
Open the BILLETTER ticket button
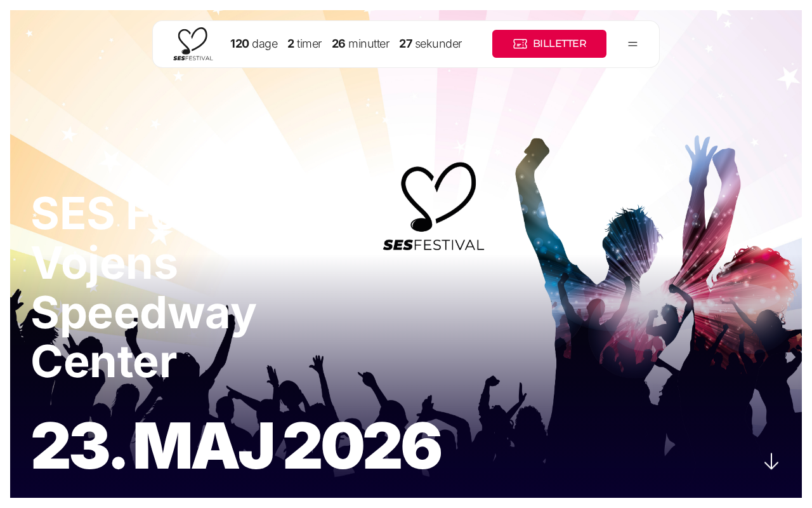pyautogui.click(x=549, y=44)
